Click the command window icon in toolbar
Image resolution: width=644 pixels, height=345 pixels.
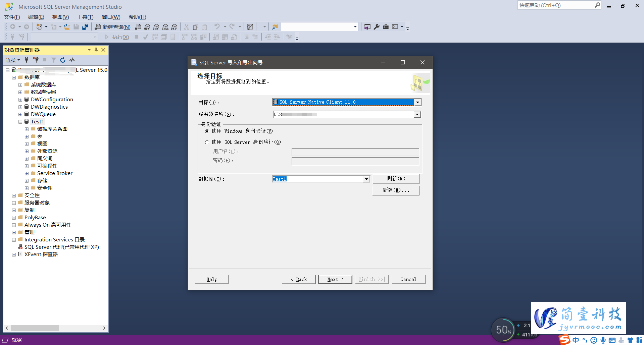(x=395, y=27)
